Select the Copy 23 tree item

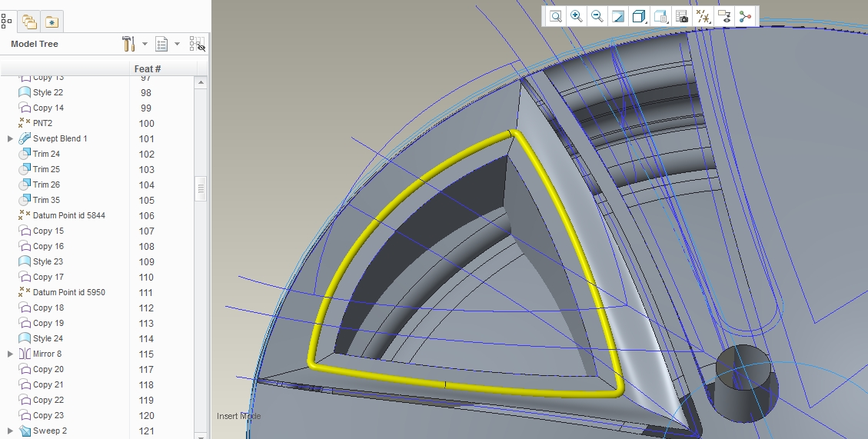click(48, 415)
